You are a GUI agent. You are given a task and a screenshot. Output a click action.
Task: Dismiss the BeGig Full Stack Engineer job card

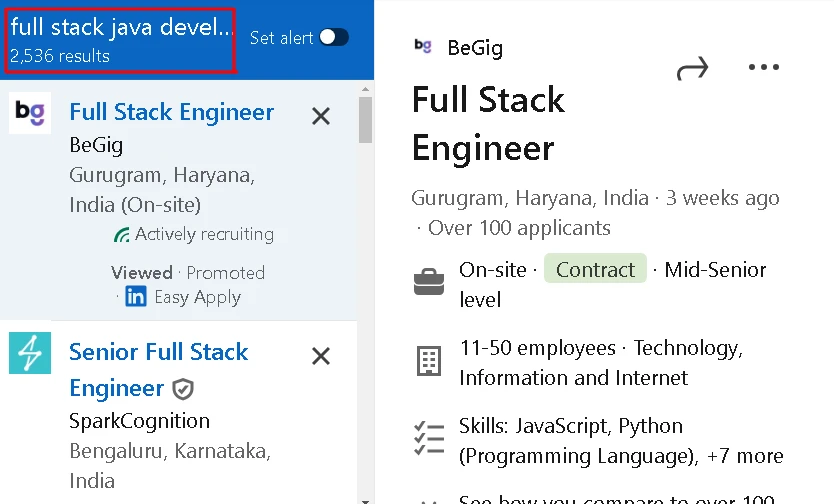(321, 116)
